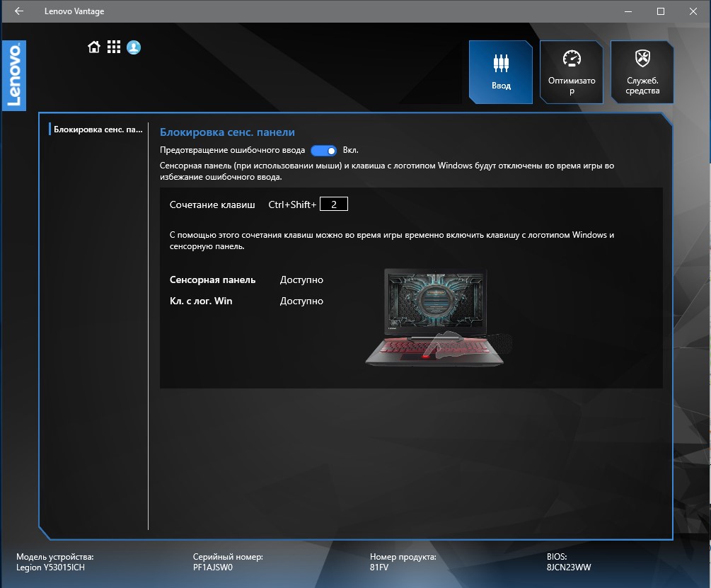
Task: Click the Блокировка сенс. панели heading
Action: (227, 132)
